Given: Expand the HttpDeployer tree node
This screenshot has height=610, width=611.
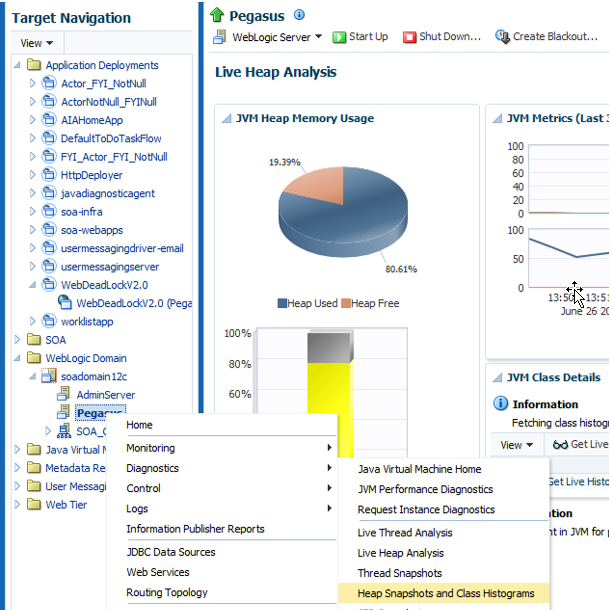Looking at the screenshot, I should coord(33,175).
